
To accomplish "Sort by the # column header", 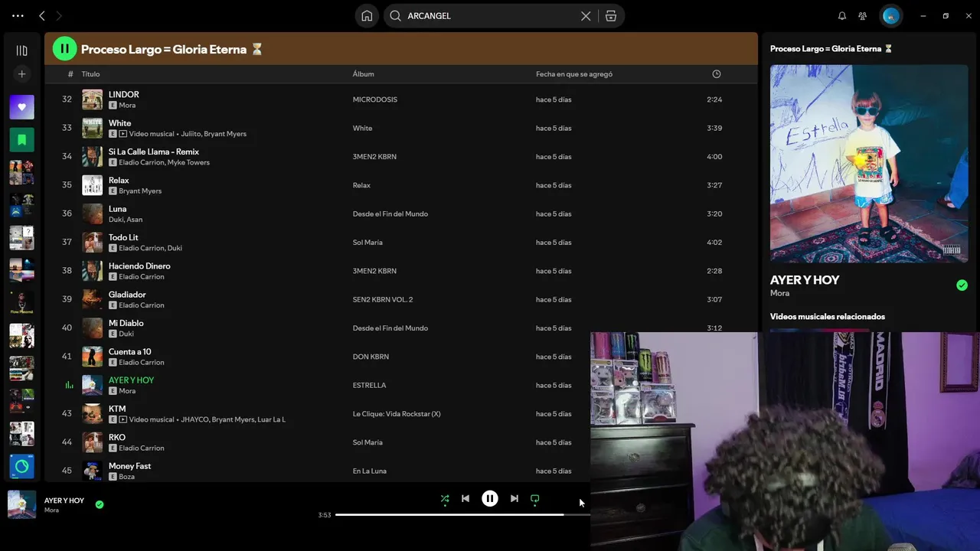I will pos(70,74).
